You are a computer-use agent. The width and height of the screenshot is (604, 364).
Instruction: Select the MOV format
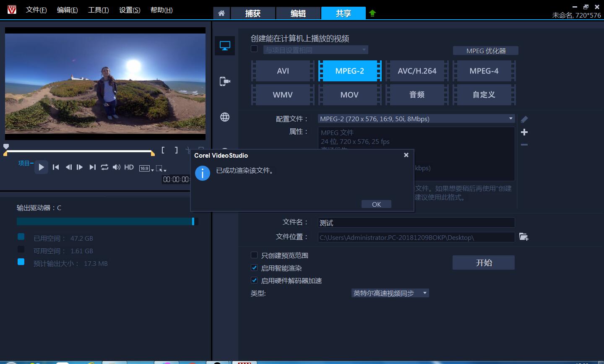[350, 95]
